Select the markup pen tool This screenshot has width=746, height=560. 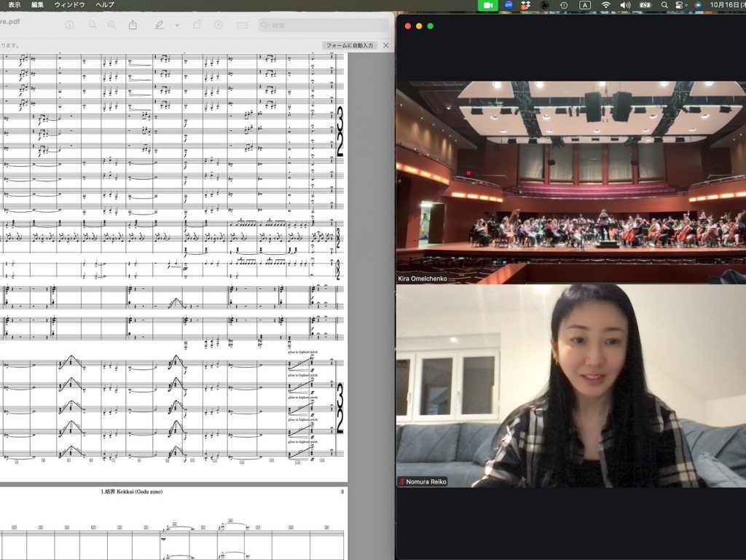click(x=160, y=25)
